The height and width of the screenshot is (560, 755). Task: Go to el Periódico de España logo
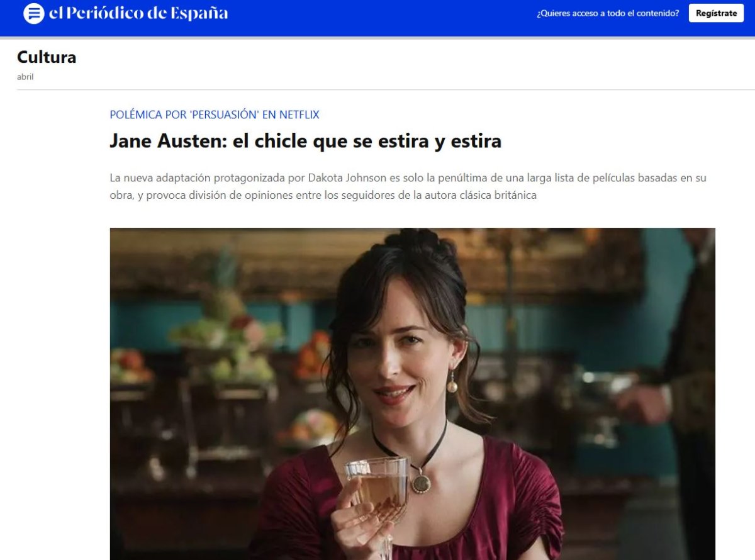point(138,13)
